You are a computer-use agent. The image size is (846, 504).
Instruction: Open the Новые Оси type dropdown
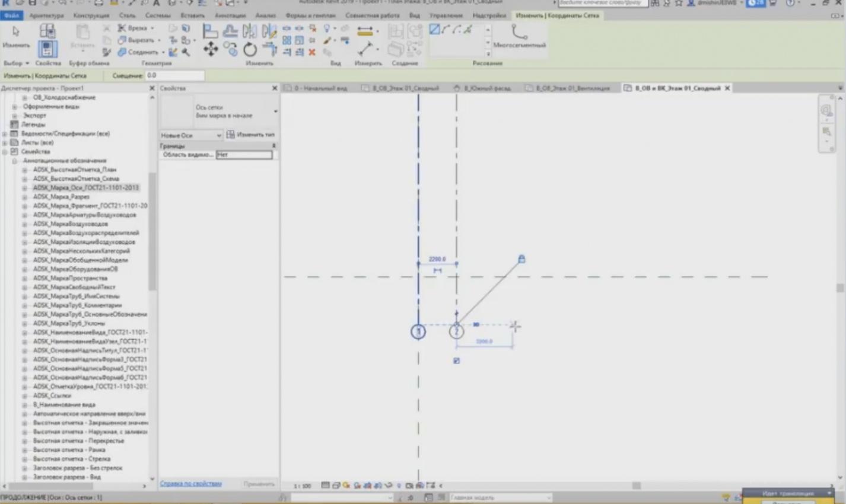190,135
